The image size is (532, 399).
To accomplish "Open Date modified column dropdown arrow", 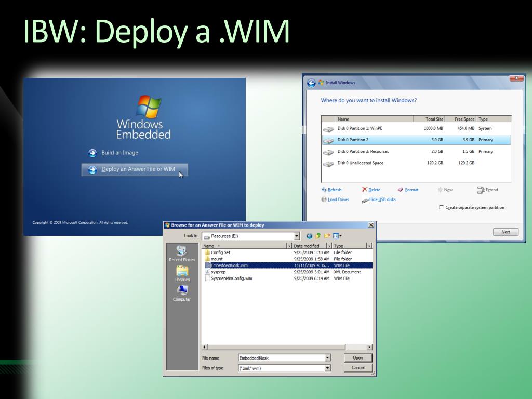I will (329, 246).
